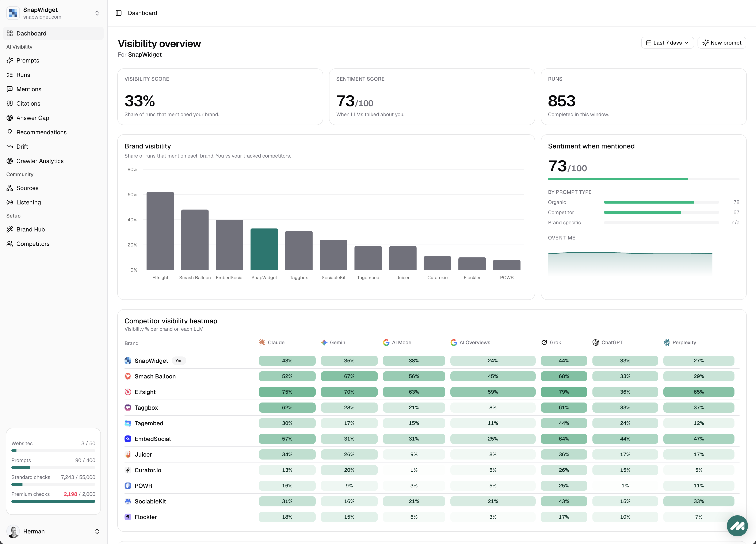Click the Sentiment Score 73/100 value

coord(355,101)
